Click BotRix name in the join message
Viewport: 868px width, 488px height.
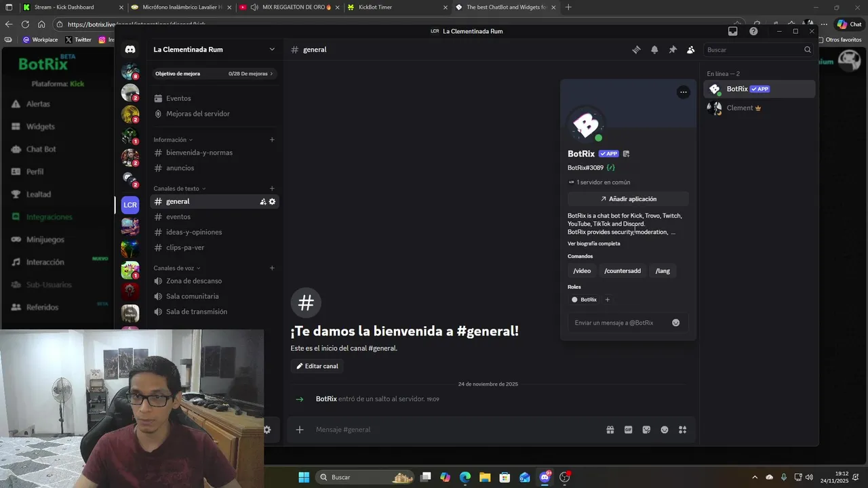click(326, 399)
